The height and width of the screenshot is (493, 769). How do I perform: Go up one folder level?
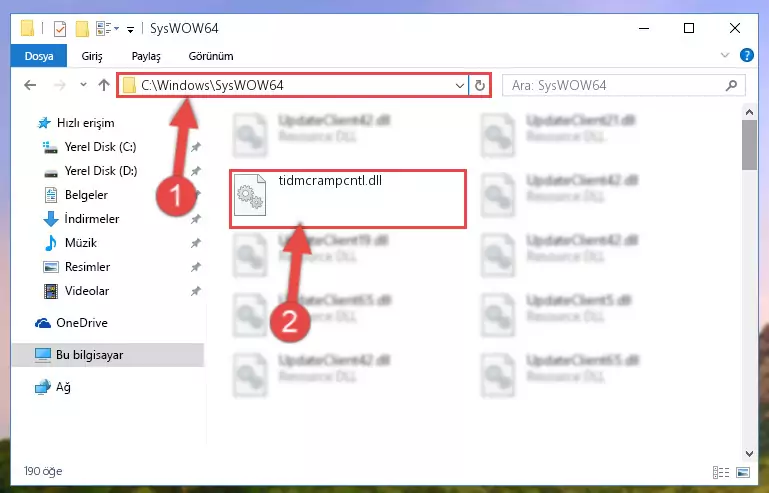coord(103,85)
